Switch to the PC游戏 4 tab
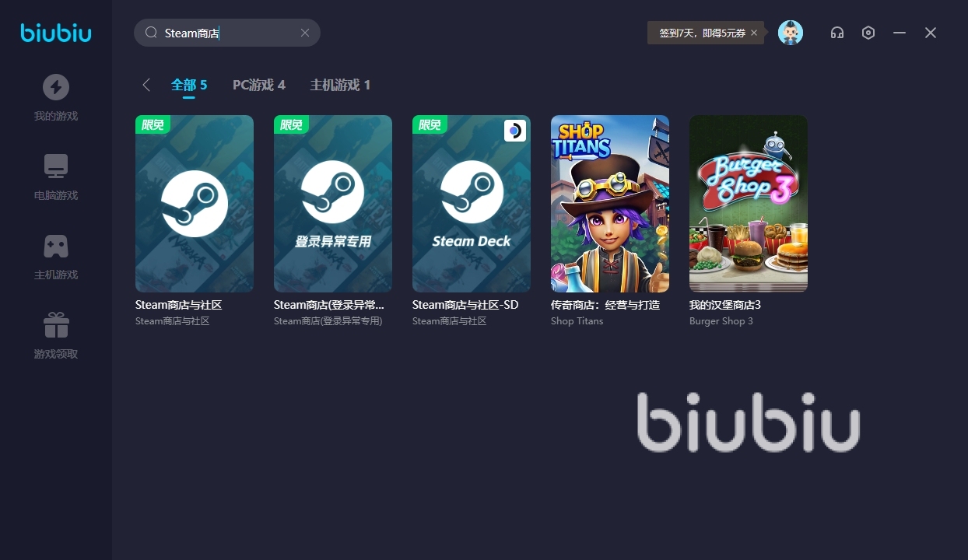 259,85
